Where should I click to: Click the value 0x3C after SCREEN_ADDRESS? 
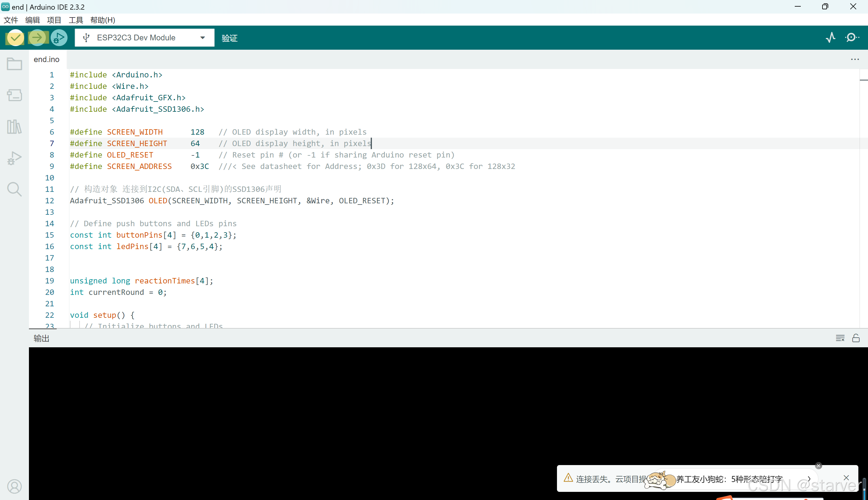point(200,166)
